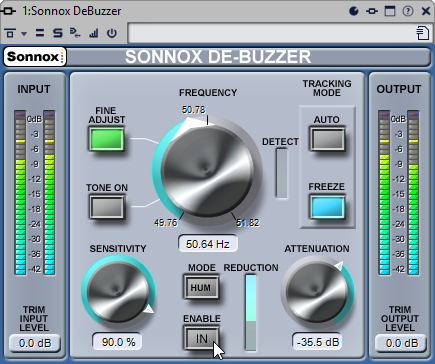Enable Auto tracking mode
This screenshot has width=435, height=364.
coord(327,138)
